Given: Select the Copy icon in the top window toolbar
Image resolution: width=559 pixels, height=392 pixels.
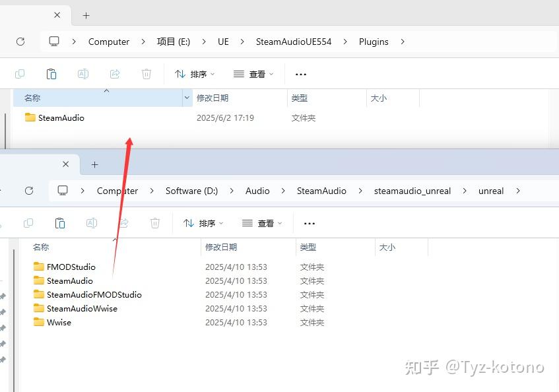Looking at the screenshot, I should (x=20, y=73).
